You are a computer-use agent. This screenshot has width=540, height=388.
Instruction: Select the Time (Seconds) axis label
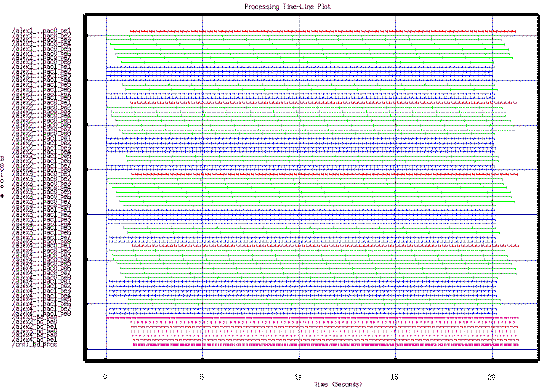pos(338,384)
